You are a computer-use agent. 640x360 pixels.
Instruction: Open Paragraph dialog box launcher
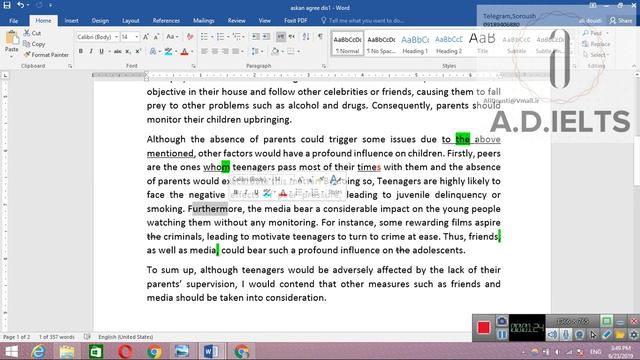pos(324,66)
